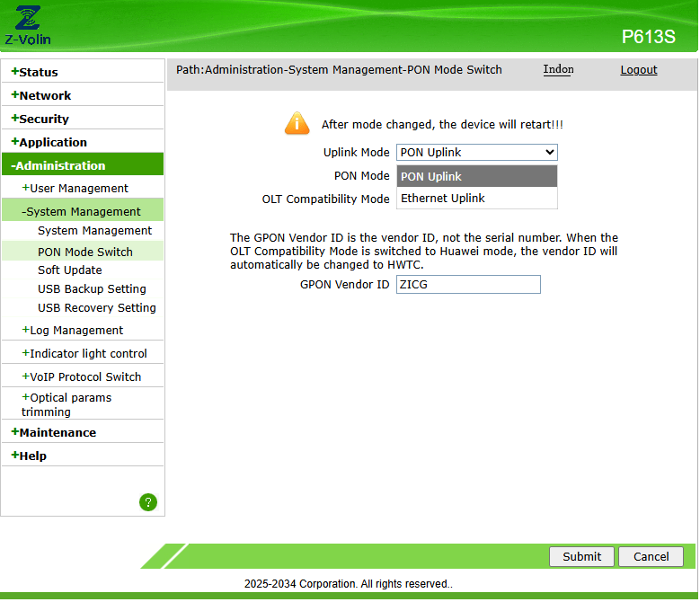Viewport: 700px width, 602px height.
Task: Open USB Backup Setting page
Action: [92, 288]
